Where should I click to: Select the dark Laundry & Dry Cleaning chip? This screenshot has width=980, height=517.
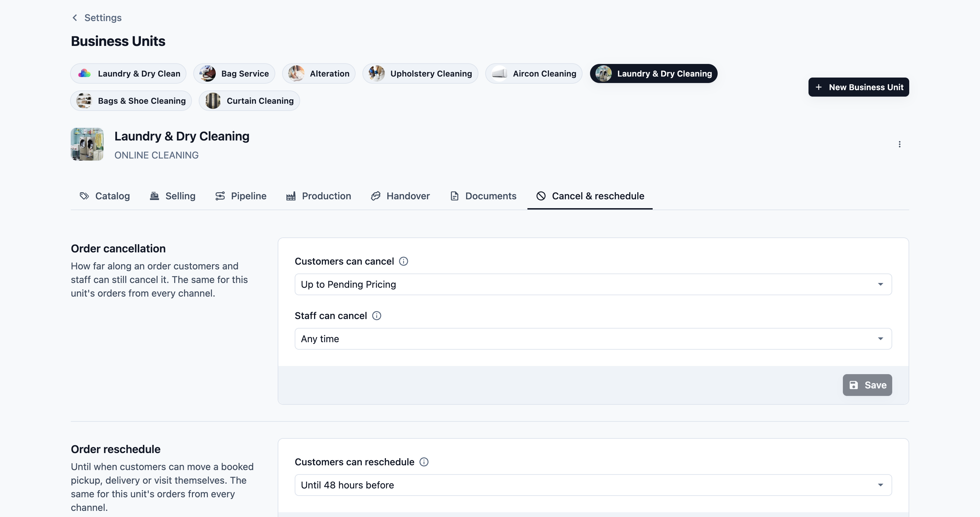(x=654, y=73)
